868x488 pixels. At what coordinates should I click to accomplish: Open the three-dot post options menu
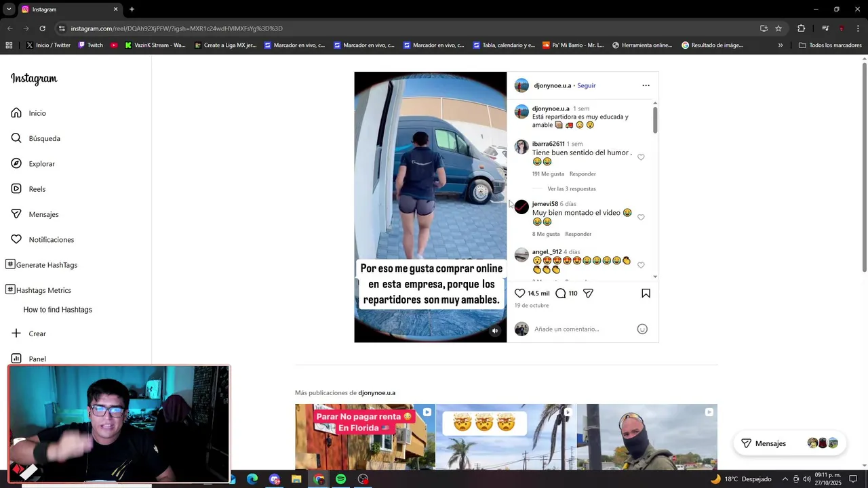[x=646, y=85]
